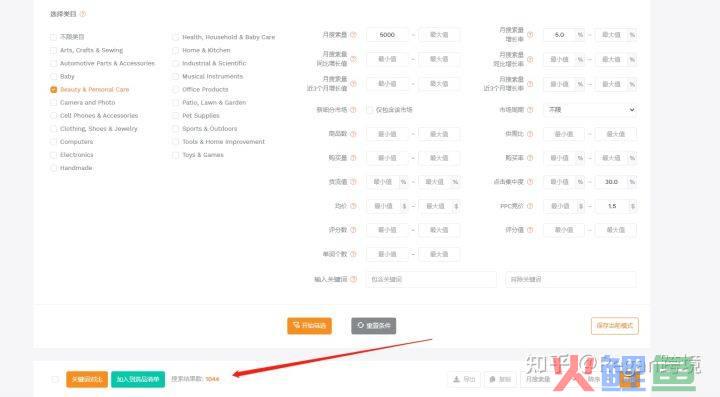Click help icon next to 购买率 label

[x=530, y=158]
